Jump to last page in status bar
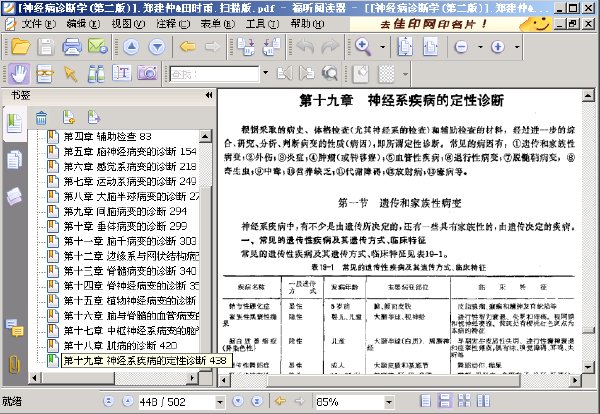The image size is (600, 414). [257, 401]
